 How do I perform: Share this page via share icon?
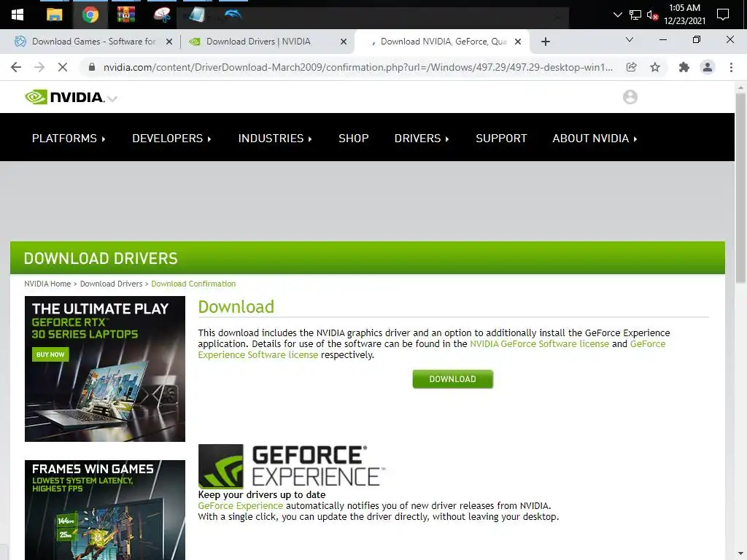click(632, 67)
